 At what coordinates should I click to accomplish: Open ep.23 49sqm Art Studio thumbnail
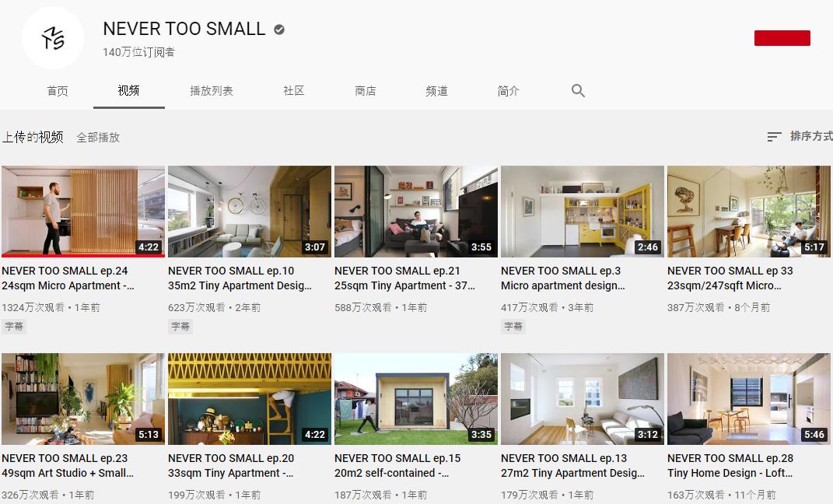click(83, 399)
